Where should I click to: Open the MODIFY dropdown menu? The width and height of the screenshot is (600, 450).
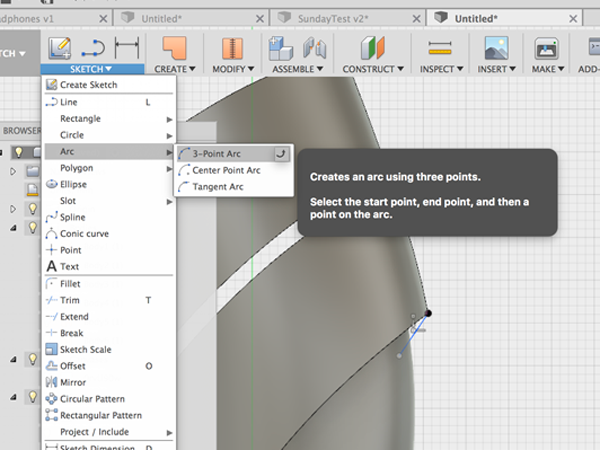click(233, 69)
